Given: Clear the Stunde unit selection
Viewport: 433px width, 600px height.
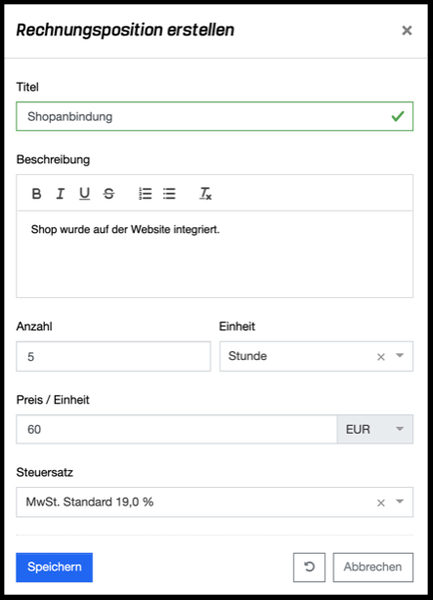Looking at the screenshot, I should (381, 357).
